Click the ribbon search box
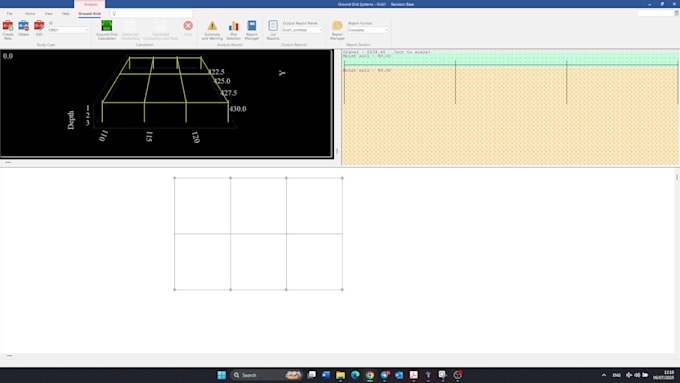 151,13
